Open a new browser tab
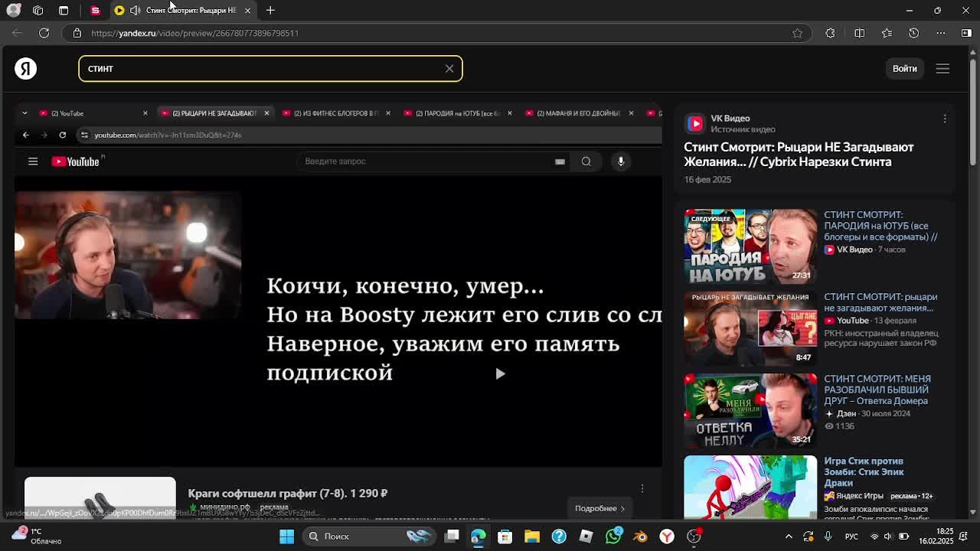Viewport: 980px width, 551px height. [x=270, y=10]
